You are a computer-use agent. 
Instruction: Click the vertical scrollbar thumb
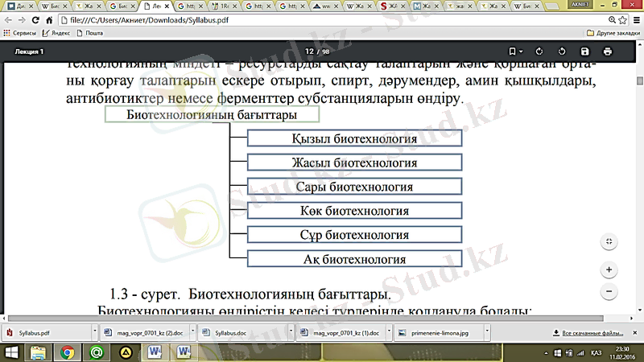640,80
